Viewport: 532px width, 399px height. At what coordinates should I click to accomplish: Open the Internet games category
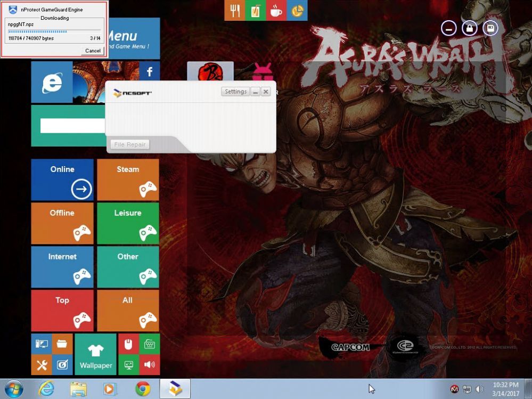tap(62, 267)
